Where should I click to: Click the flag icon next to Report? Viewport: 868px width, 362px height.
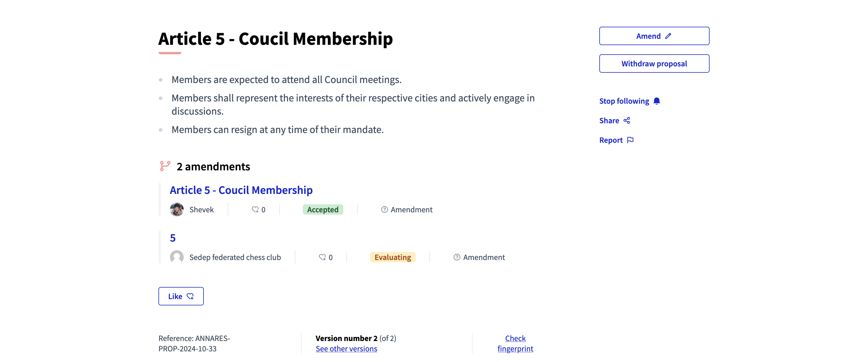(x=630, y=140)
